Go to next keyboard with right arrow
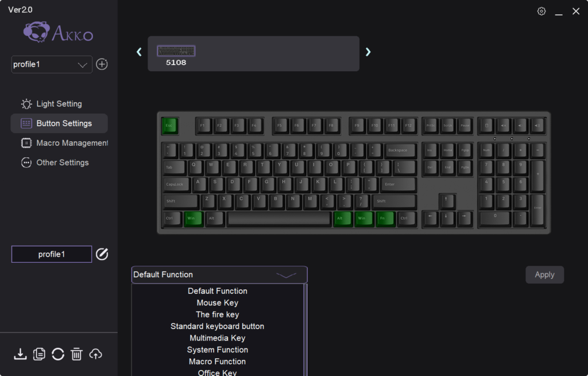Image resolution: width=588 pixels, height=376 pixels. coord(368,52)
